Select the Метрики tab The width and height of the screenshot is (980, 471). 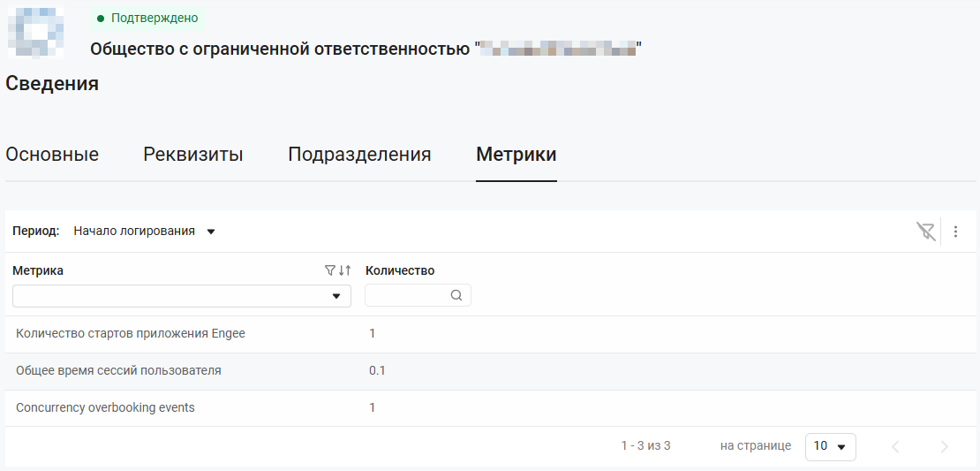(516, 155)
